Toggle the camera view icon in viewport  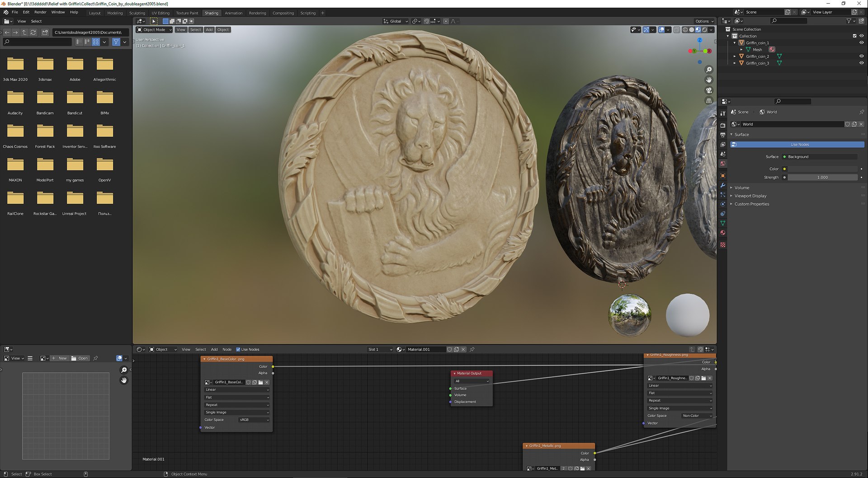pos(709,90)
